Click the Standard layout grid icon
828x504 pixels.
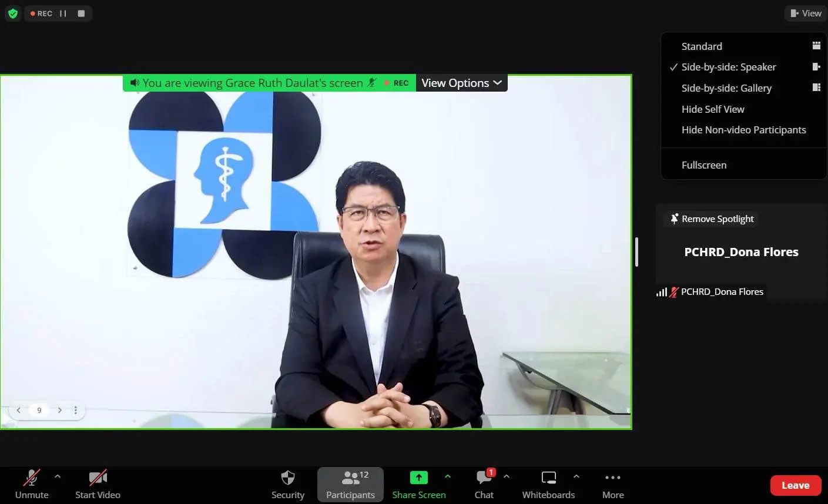point(816,45)
